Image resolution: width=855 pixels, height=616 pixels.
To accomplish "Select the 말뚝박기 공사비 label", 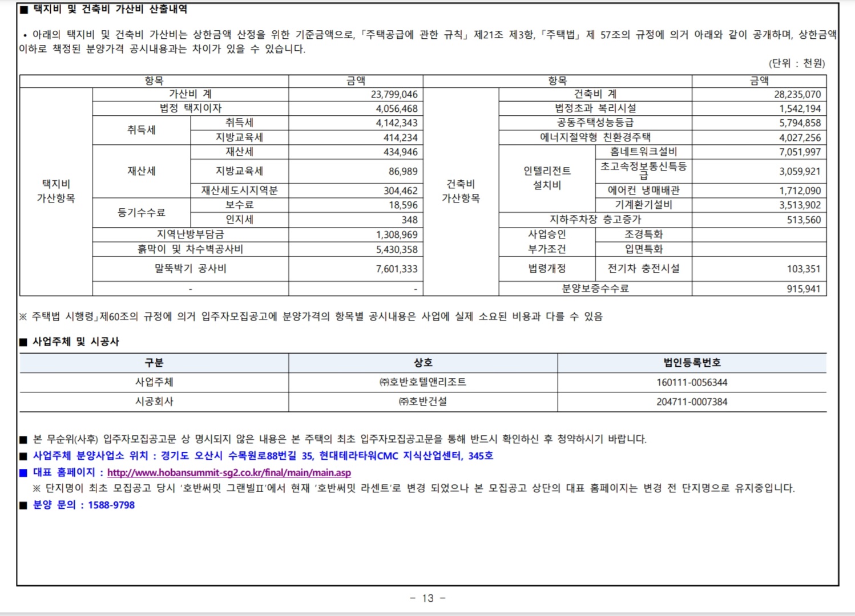I will click(191, 269).
